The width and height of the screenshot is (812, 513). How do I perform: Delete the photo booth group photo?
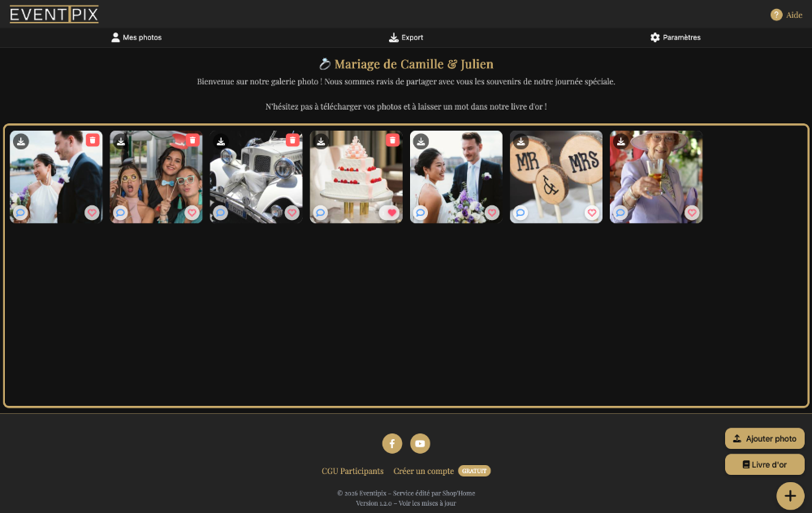[x=192, y=140]
